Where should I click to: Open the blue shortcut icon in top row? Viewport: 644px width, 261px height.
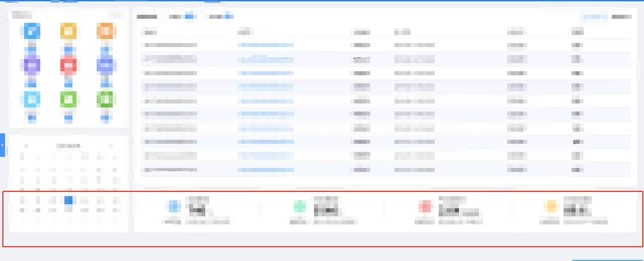[x=32, y=31]
